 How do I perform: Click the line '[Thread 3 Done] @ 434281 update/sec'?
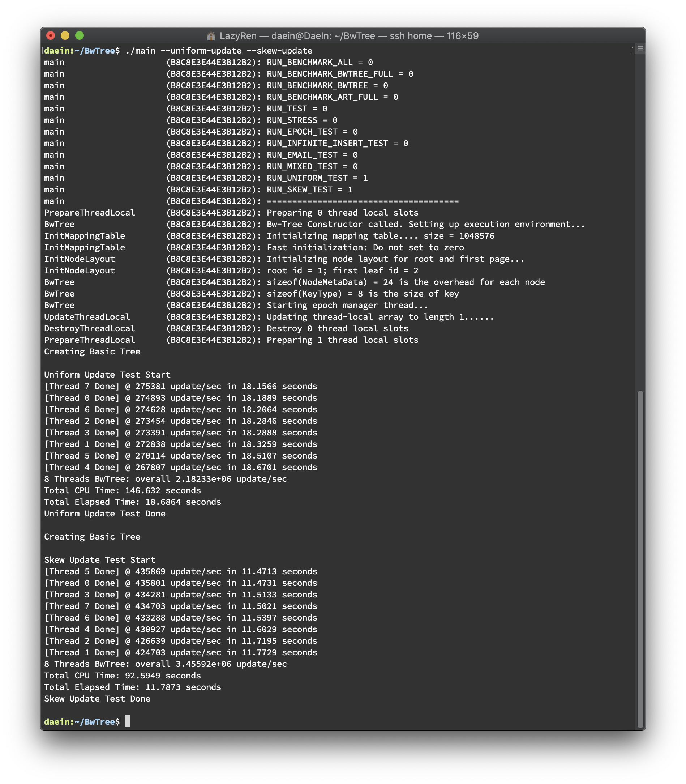[181, 595]
